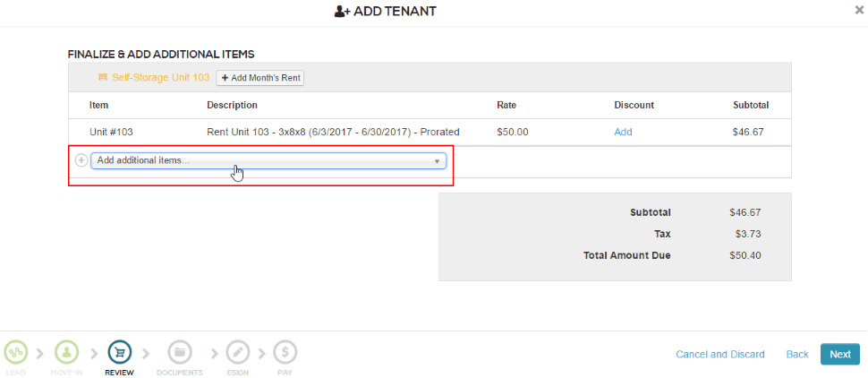Click the Rent Unit 103 prorated description

(333, 132)
